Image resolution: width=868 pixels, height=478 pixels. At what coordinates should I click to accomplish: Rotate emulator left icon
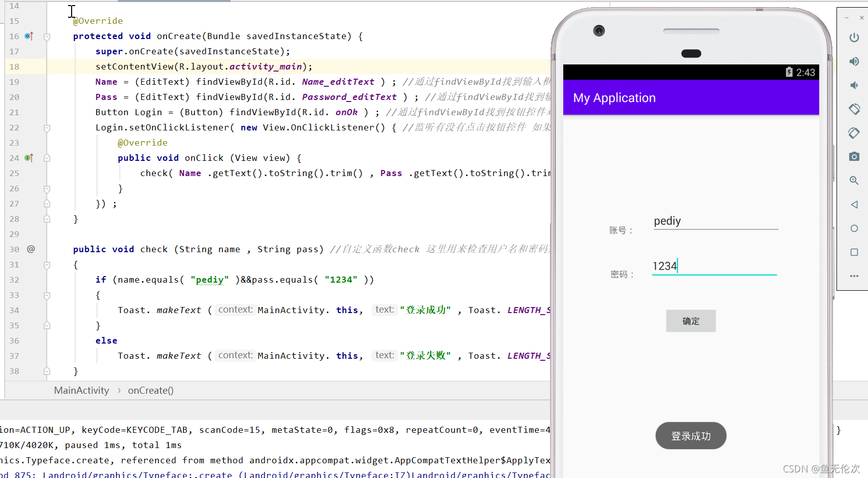(854, 109)
